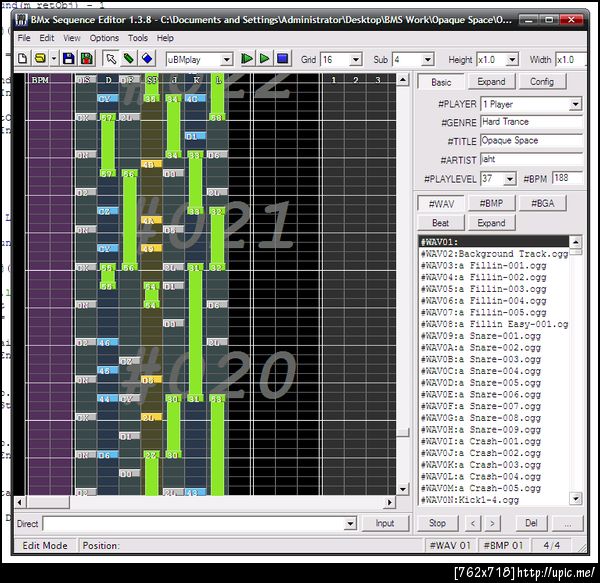Click the blue Stop playback icon
This screenshot has height=583, width=600.
tap(282, 59)
